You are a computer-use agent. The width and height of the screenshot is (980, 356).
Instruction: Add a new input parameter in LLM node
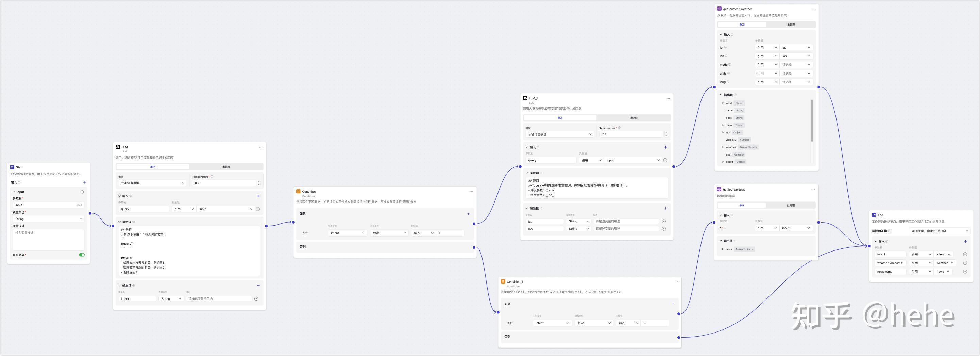(x=258, y=196)
